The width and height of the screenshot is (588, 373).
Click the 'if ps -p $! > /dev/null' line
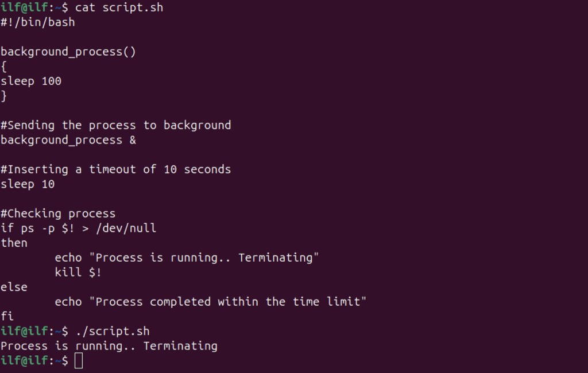[78, 228]
